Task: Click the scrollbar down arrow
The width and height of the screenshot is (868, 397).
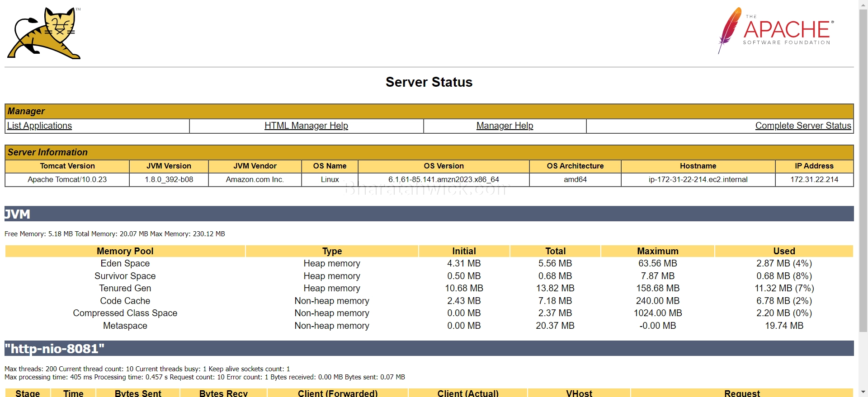Action: [863, 392]
